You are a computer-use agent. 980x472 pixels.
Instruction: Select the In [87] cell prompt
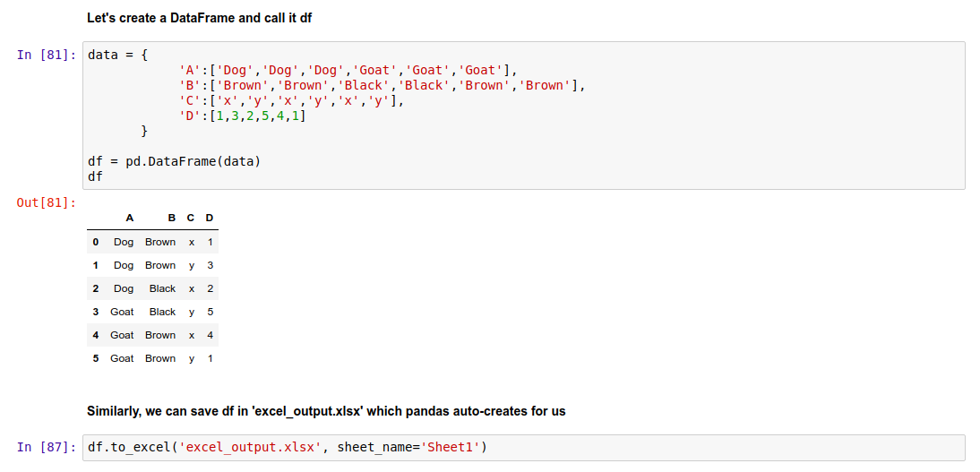point(47,447)
